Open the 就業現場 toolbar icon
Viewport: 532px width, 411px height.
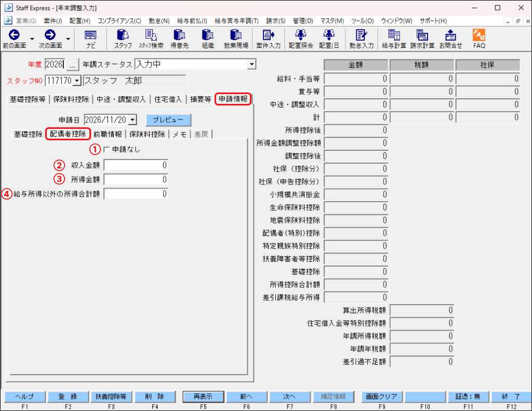pos(236,38)
